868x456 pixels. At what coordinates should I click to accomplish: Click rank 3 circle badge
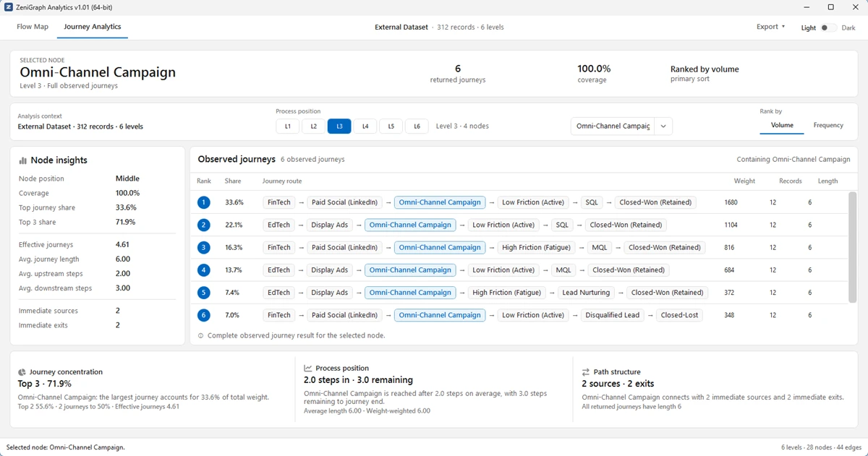click(204, 247)
